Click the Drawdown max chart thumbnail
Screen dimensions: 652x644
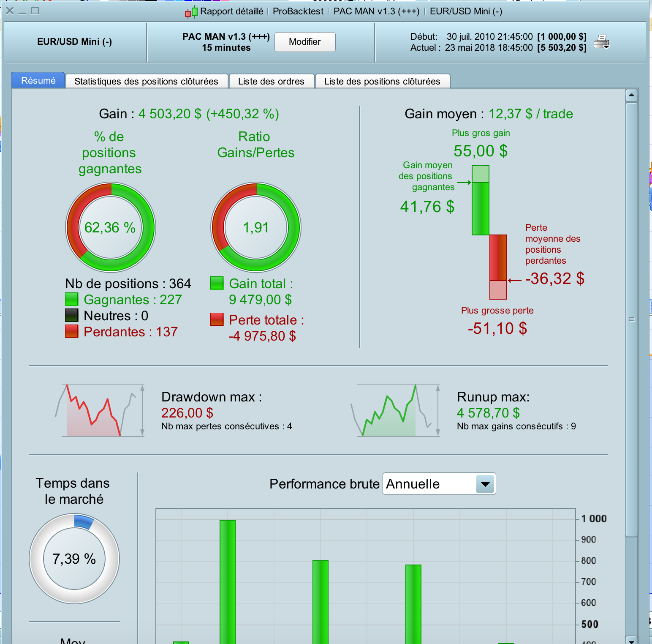coord(101,410)
